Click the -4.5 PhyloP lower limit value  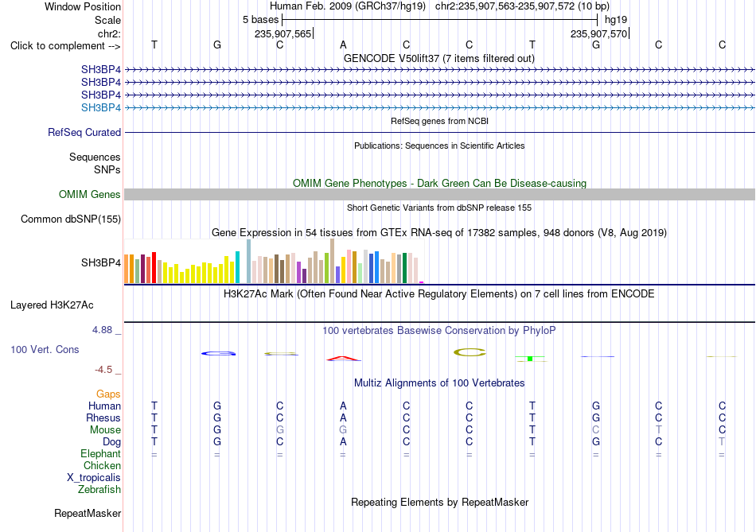click(x=103, y=370)
